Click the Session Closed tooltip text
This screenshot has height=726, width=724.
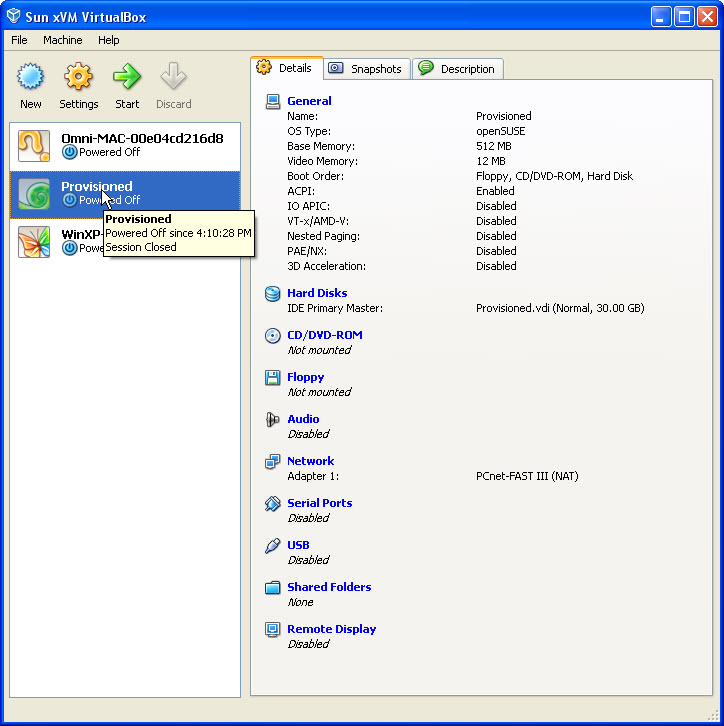[x=141, y=248]
